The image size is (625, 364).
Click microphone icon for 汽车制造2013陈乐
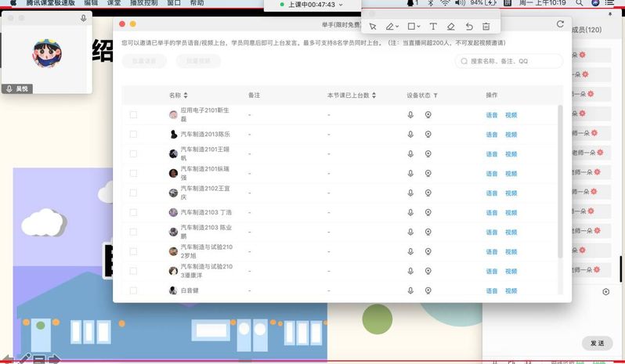[x=410, y=135]
